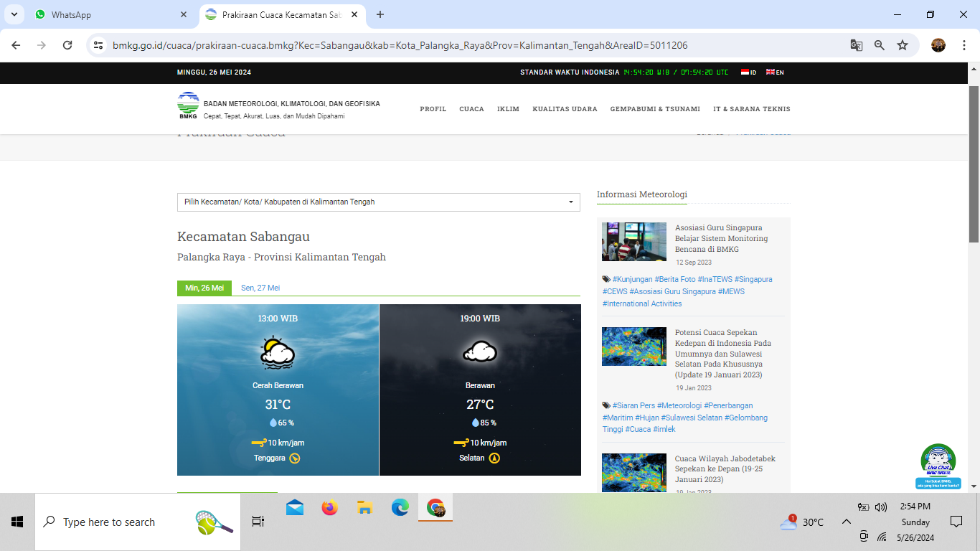This screenshot has width=980, height=551.
Task: Open Task View on the taskbar
Action: 258,522
